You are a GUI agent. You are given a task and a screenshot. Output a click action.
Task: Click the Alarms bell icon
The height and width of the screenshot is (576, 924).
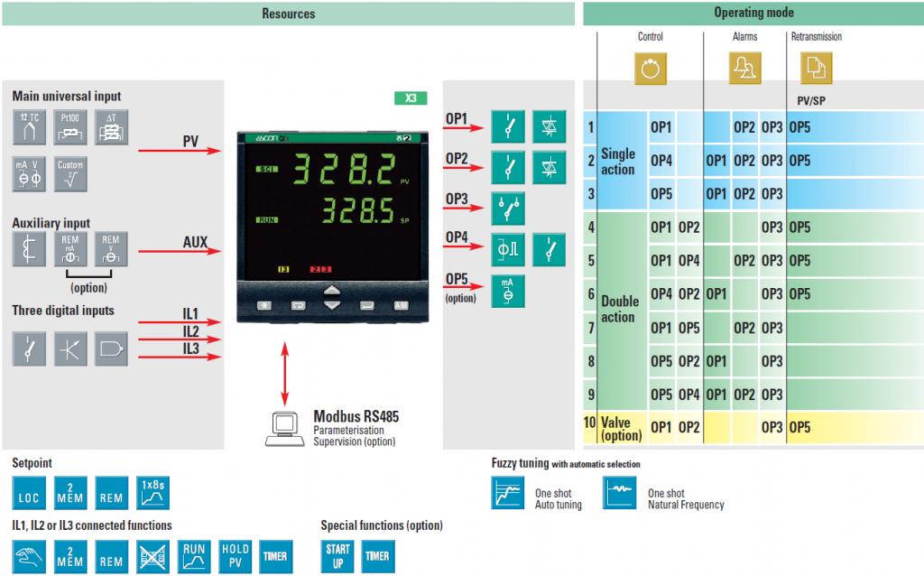(x=744, y=69)
